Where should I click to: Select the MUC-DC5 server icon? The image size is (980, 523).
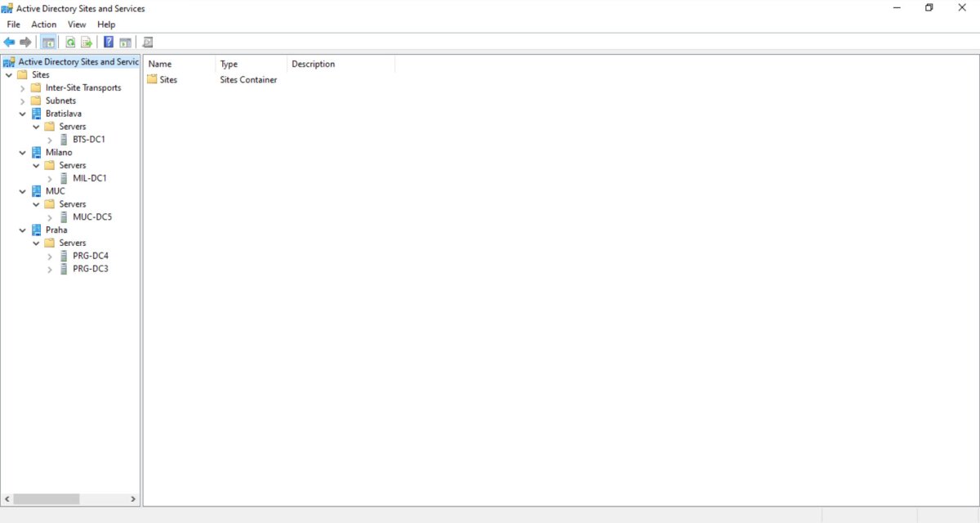(x=64, y=217)
